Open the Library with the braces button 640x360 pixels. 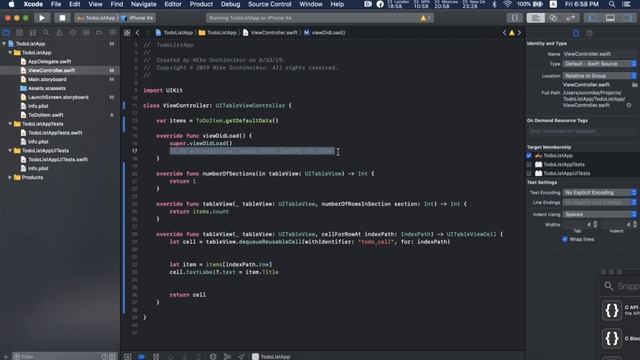pyautogui.click(x=514, y=18)
